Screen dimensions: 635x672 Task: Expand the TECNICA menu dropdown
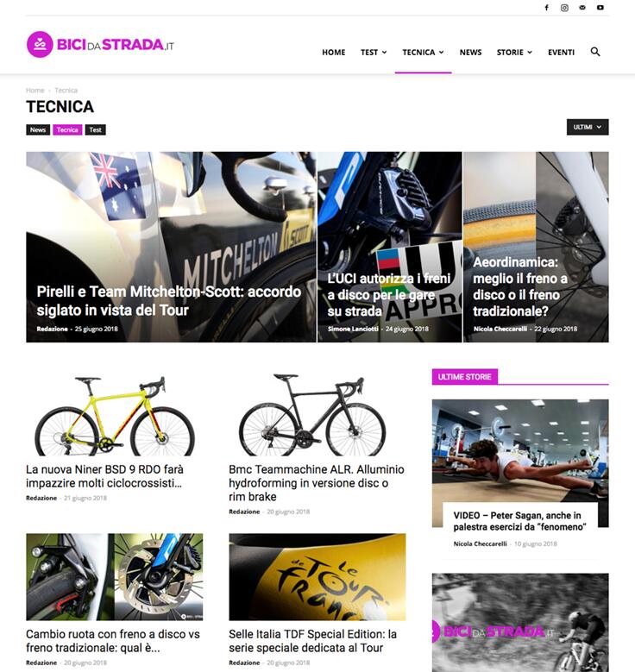pyautogui.click(x=423, y=53)
